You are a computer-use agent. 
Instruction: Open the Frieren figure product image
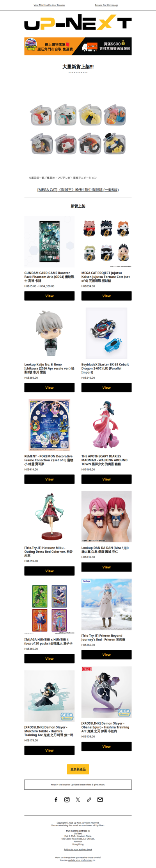pos(106,604)
